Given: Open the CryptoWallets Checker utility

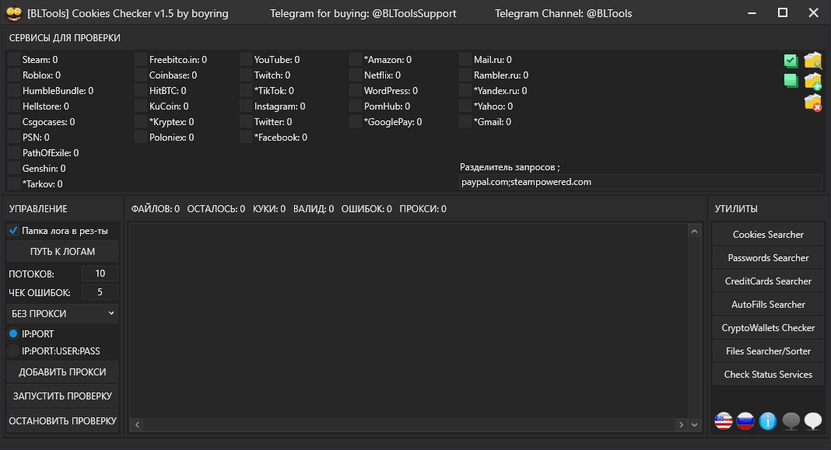Looking at the screenshot, I should (x=768, y=328).
